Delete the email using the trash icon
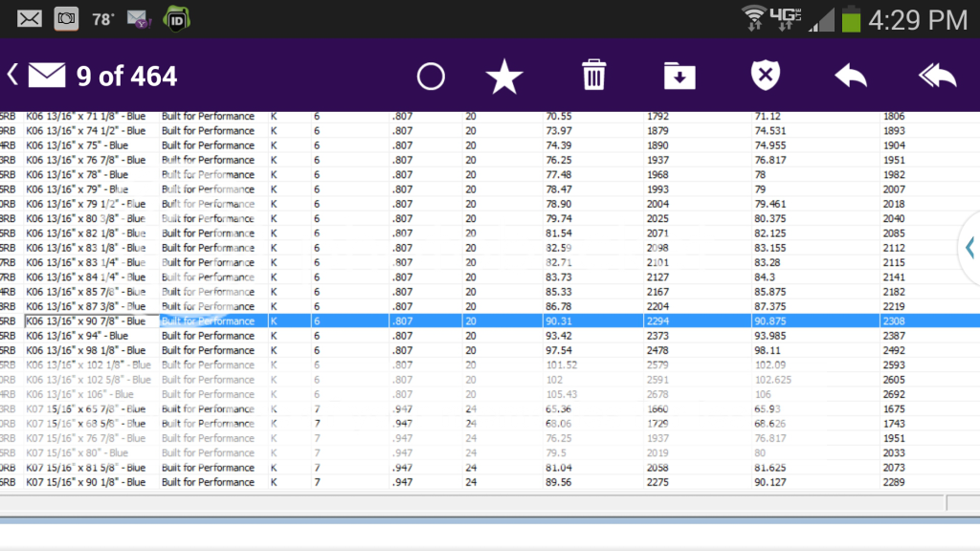This screenshot has width=980, height=551. click(x=593, y=75)
